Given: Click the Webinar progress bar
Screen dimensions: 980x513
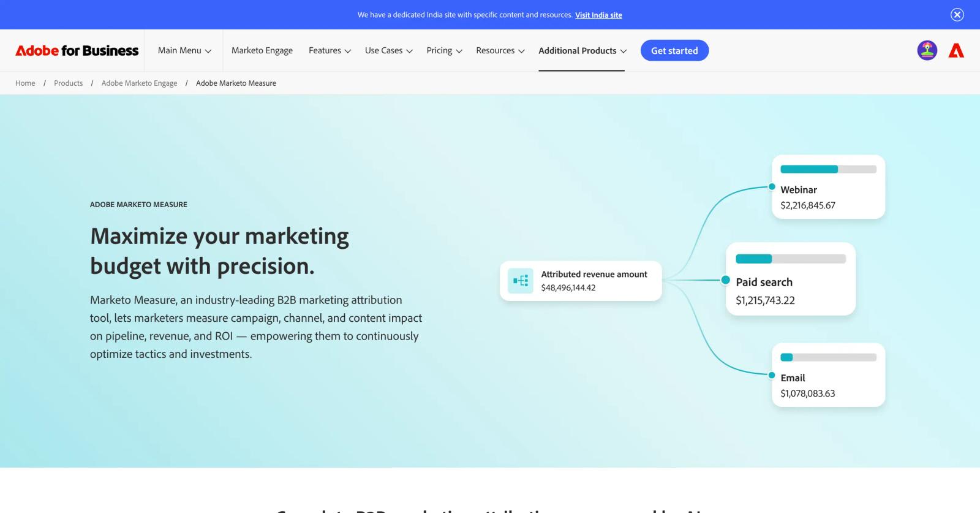Looking at the screenshot, I should click(x=828, y=169).
